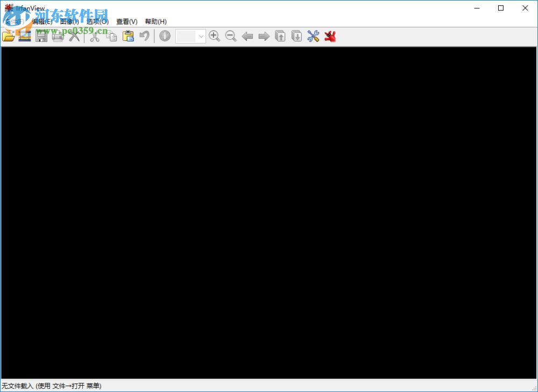Print using the toolbar printer icon
538x392 pixels.
58,36
